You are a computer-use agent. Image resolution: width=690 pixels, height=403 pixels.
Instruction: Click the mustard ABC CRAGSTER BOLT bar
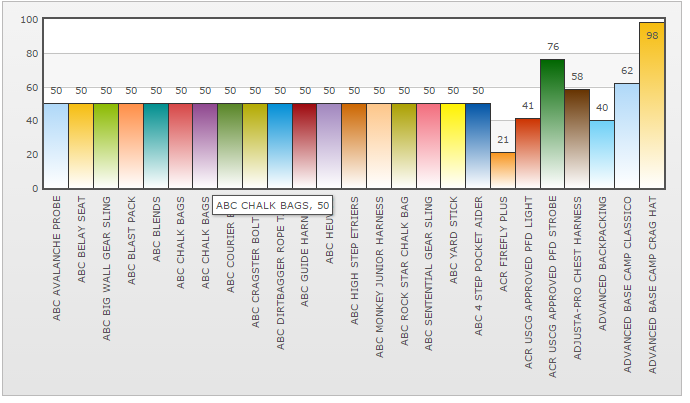click(255, 146)
